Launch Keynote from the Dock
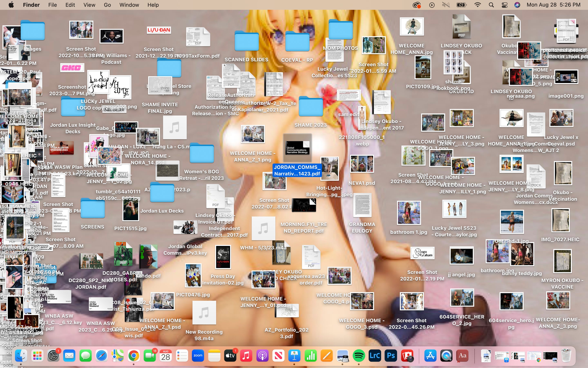588x368 pixels. [x=294, y=356]
